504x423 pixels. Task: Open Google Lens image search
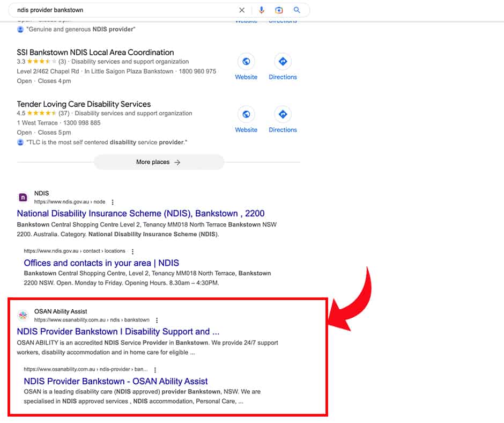click(x=279, y=10)
